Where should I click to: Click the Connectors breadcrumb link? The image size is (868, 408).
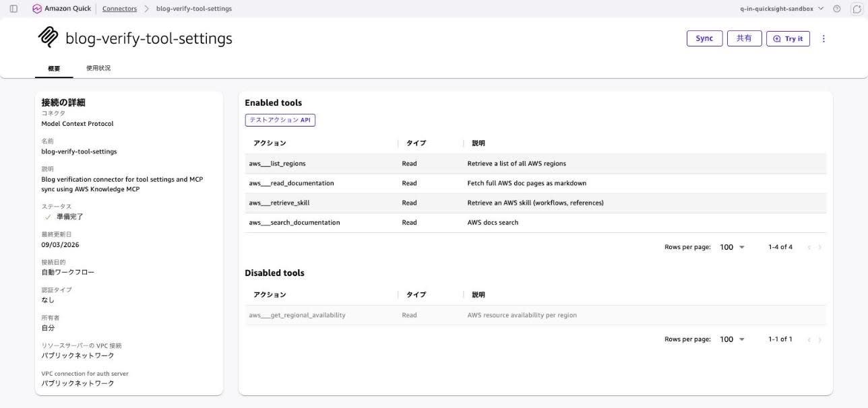[x=119, y=9]
